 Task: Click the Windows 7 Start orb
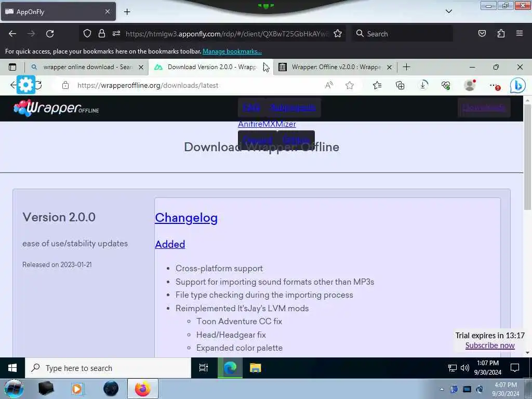point(14,389)
